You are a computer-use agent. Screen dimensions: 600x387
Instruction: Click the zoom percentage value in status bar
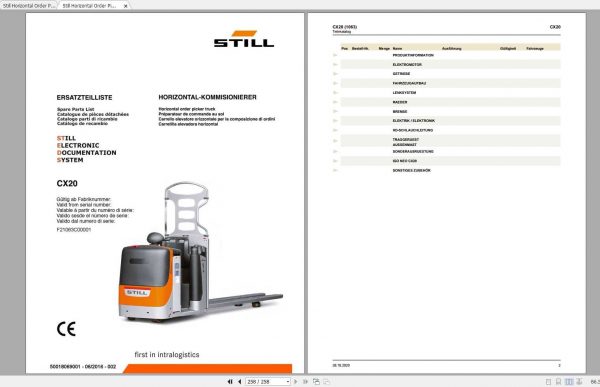click(x=595, y=382)
